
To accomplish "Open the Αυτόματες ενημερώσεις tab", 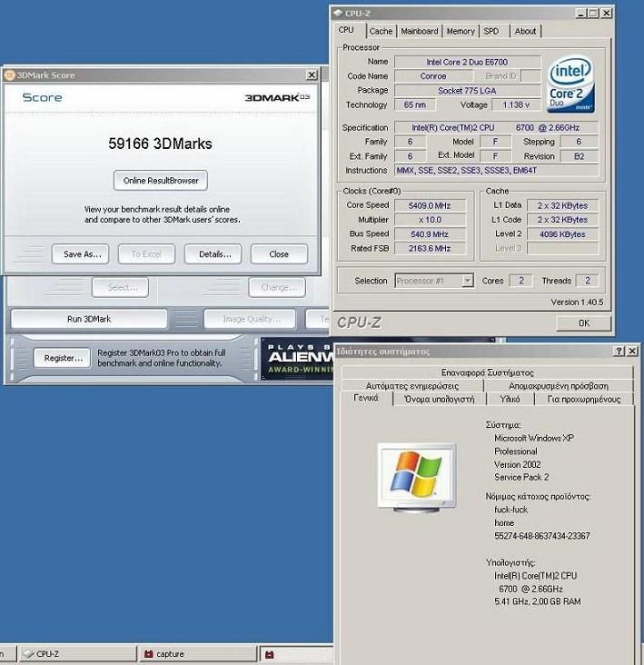I will point(412,386).
